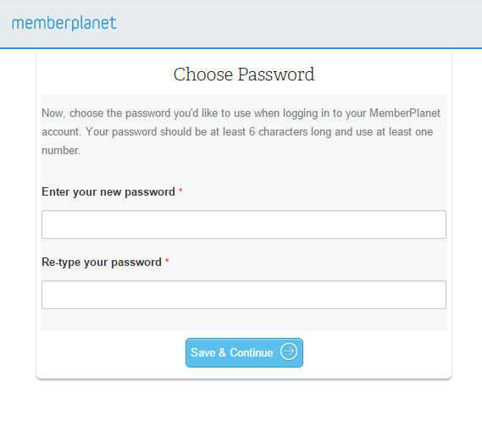Click the word 'password' in Re-type label
The width and height of the screenshot is (482, 448).
(x=136, y=263)
